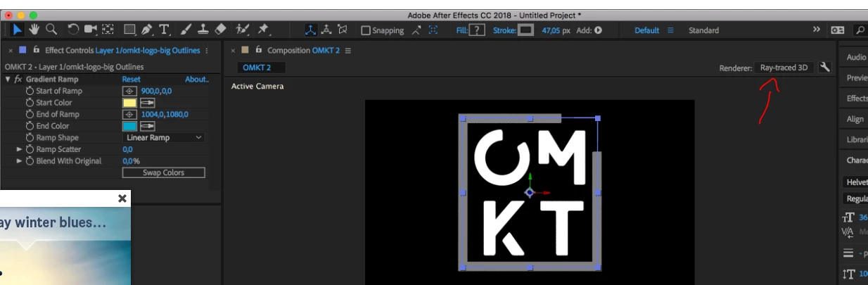Open the yellow Start Color swatch
This screenshot has height=285, width=868.
click(129, 103)
